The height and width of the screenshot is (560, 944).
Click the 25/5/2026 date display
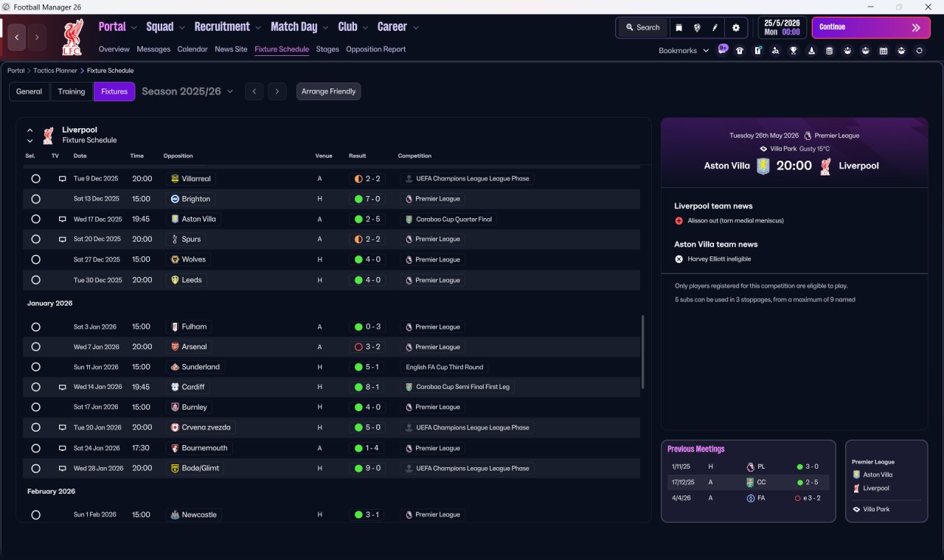(782, 27)
